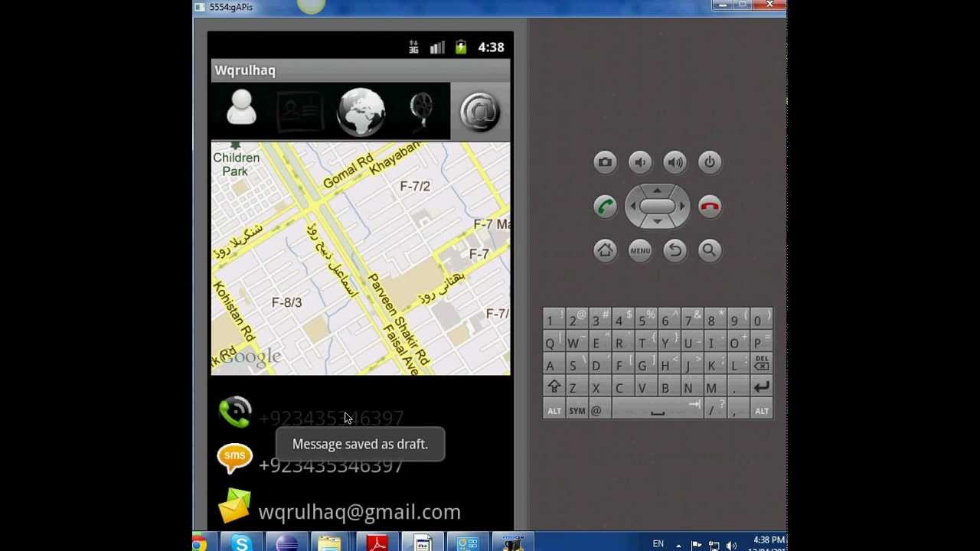Click the emulator camera button
The image size is (980, 551).
pos(605,162)
